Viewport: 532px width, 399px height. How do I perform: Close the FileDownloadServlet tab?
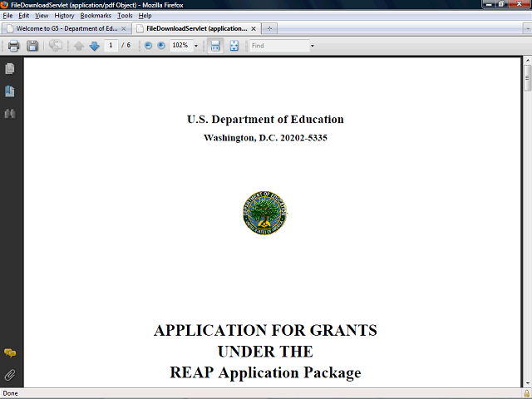tap(254, 29)
